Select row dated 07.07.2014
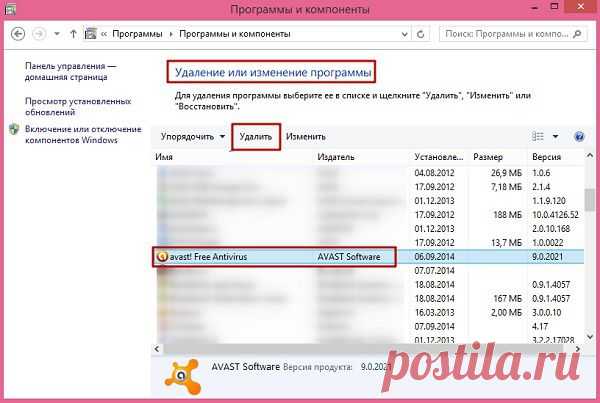 tap(368, 271)
